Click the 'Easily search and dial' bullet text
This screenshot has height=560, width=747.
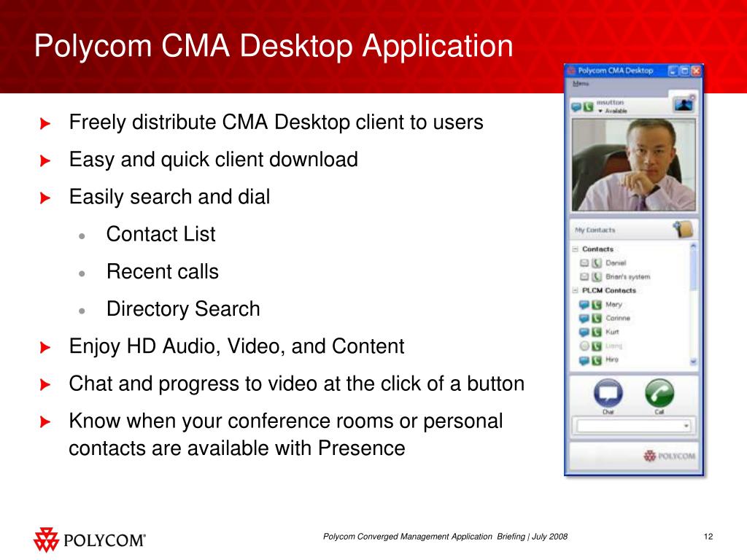tap(169, 197)
